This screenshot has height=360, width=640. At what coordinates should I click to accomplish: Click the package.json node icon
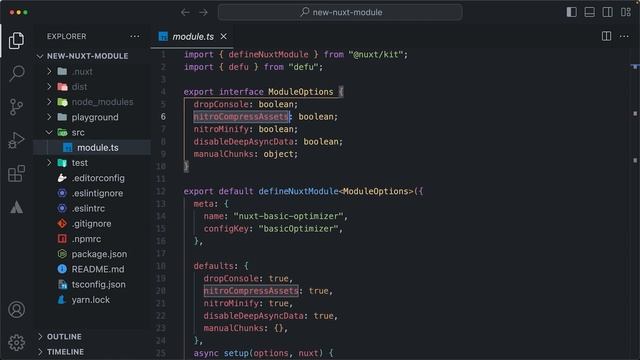[62, 254]
